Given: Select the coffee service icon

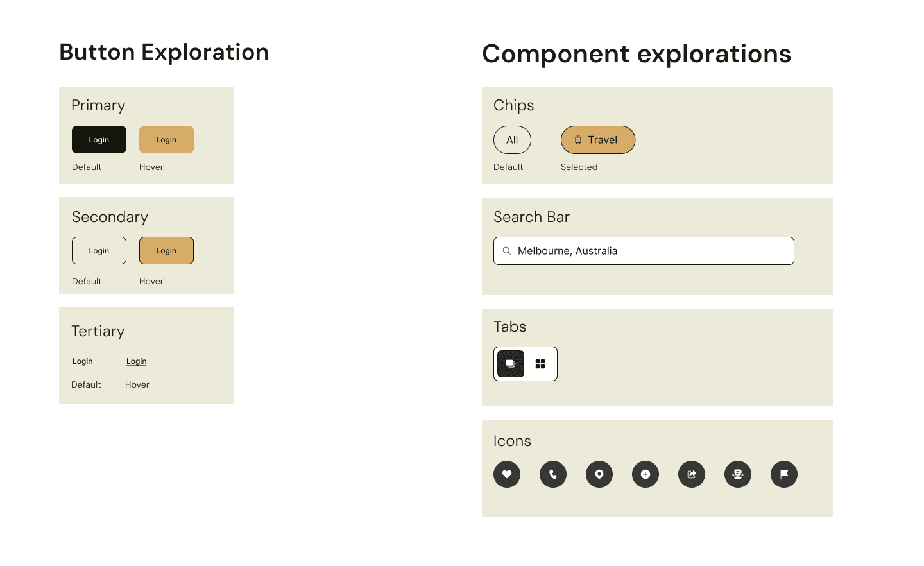Looking at the screenshot, I should (x=738, y=474).
